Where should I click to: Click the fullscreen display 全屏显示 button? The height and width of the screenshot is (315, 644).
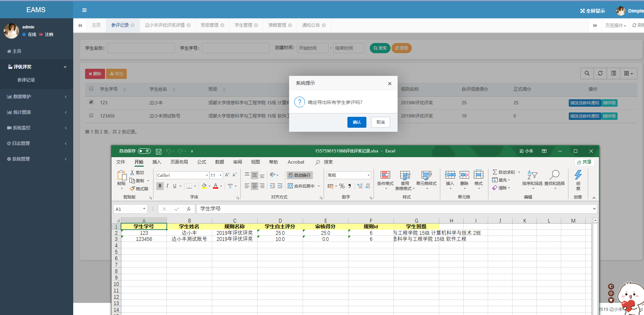(x=592, y=11)
